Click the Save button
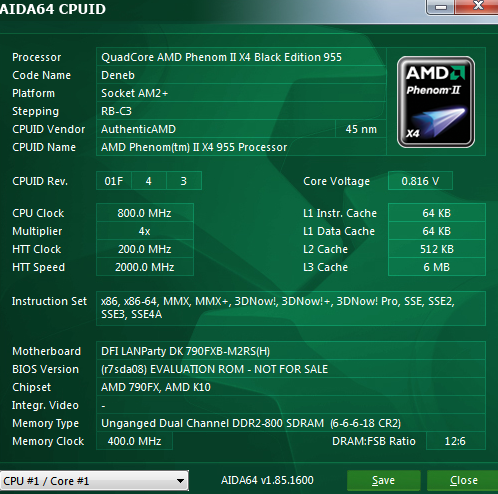This screenshot has height=494, width=498. click(384, 480)
